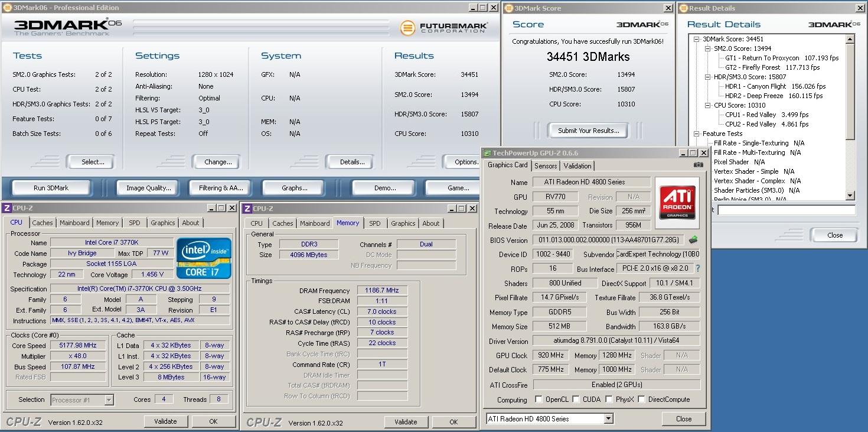Image resolution: width=868 pixels, height=432 pixels.
Task: Select CPU1 - Red Valley result row
Action: pyautogui.click(x=766, y=115)
